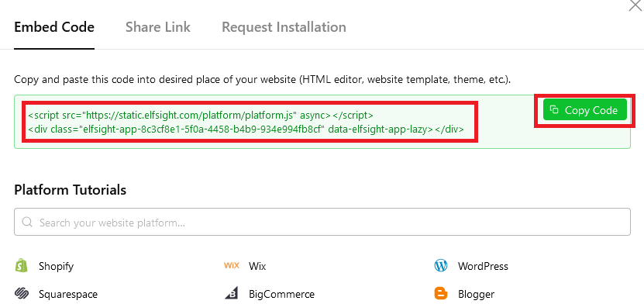Screen dimensions: 644x304
Task: Click the magnifier icon in search box
Action: click(x=28, y=223)
